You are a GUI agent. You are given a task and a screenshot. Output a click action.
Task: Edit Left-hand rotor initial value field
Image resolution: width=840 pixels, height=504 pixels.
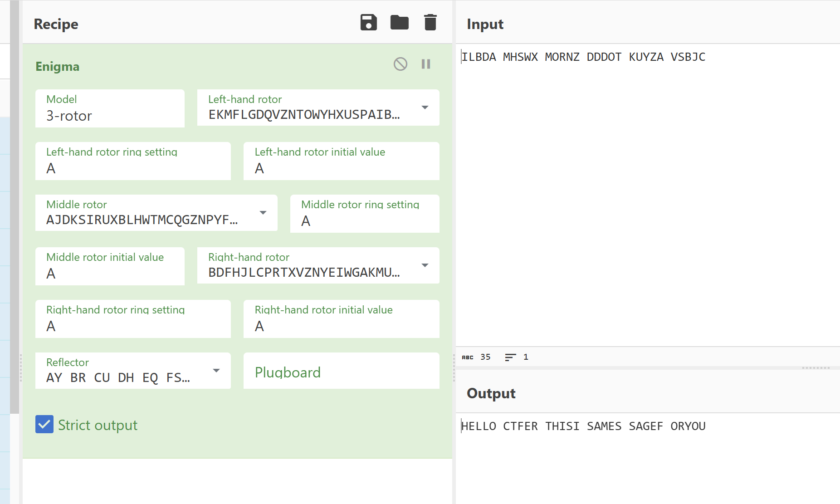341,161
